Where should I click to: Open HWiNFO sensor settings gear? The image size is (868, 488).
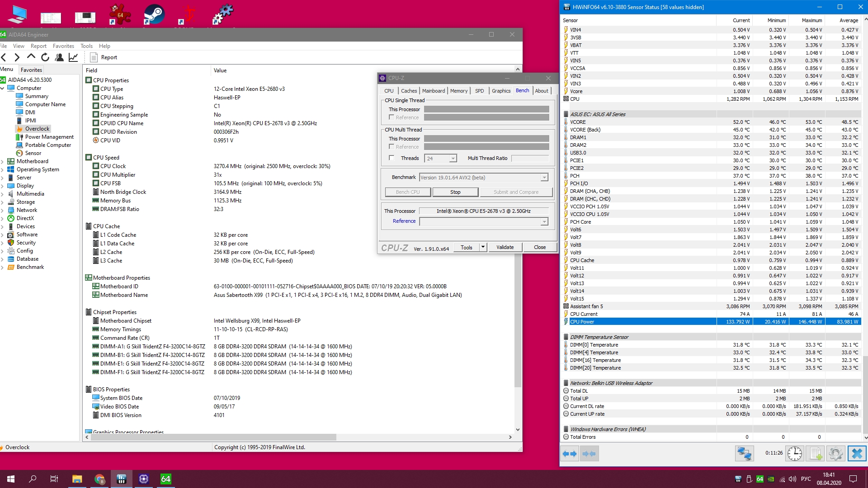[835, 453]
